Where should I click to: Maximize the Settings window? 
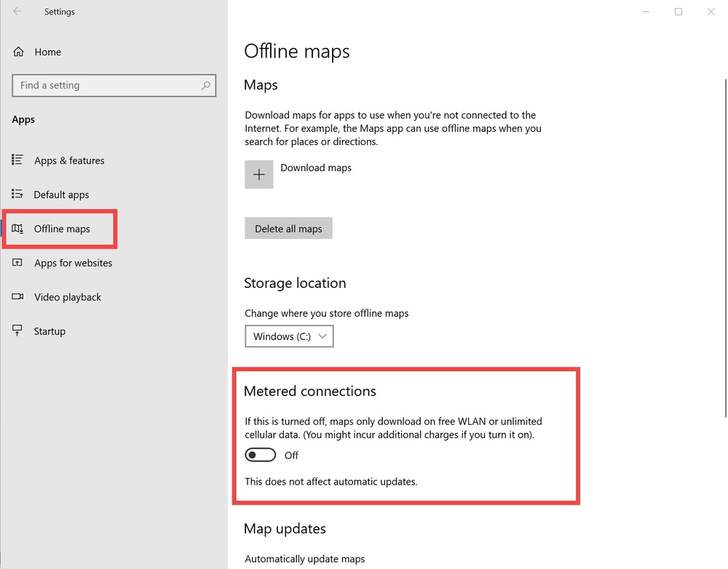[678, 12]
